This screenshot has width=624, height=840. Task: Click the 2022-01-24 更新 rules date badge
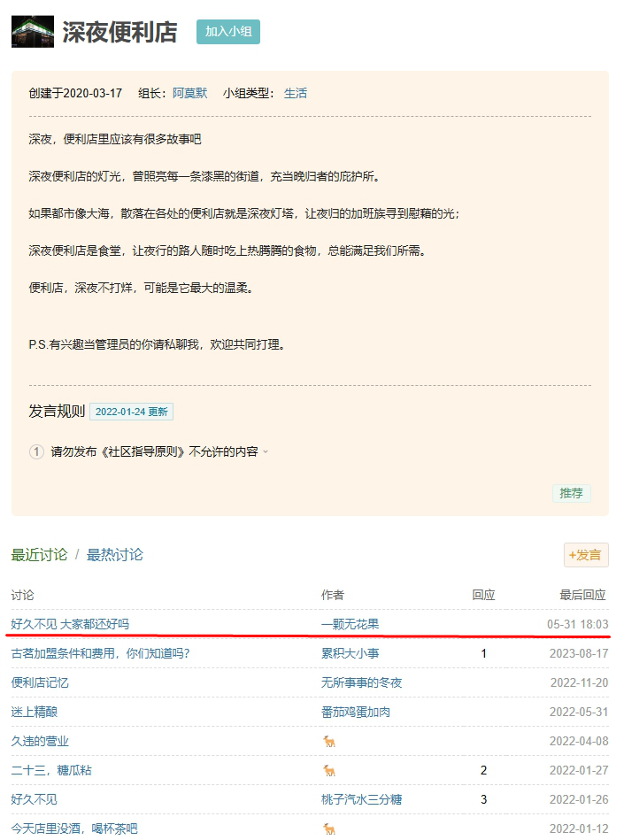(x=131, y=412)
